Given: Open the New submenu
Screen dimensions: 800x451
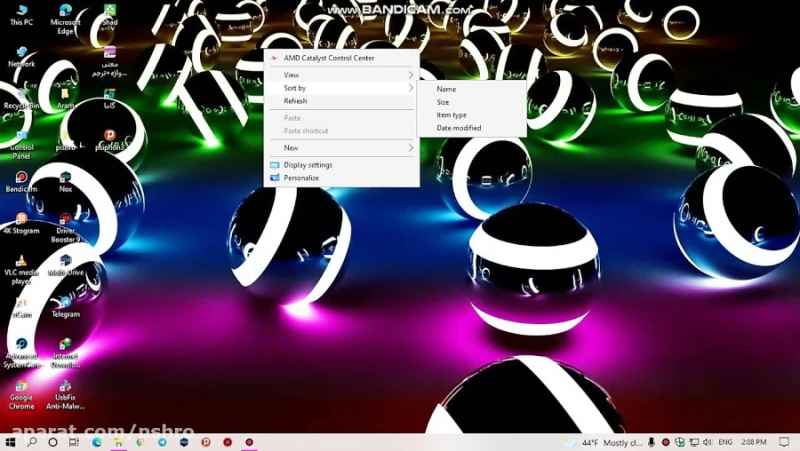Looking at the screenshot, I should click(x=341, y=148).
